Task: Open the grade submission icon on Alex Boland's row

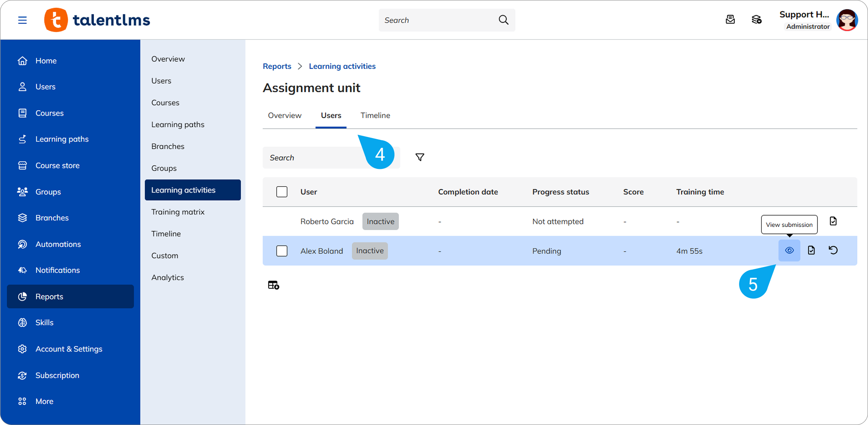Action: point(811,250)
